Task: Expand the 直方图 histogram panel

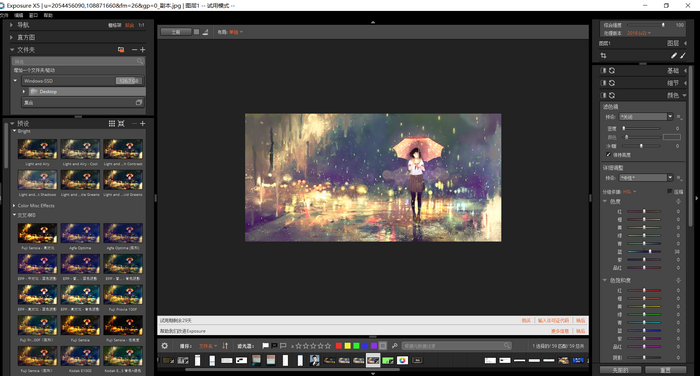Action: pyautogui.click(x=11, y=38)
